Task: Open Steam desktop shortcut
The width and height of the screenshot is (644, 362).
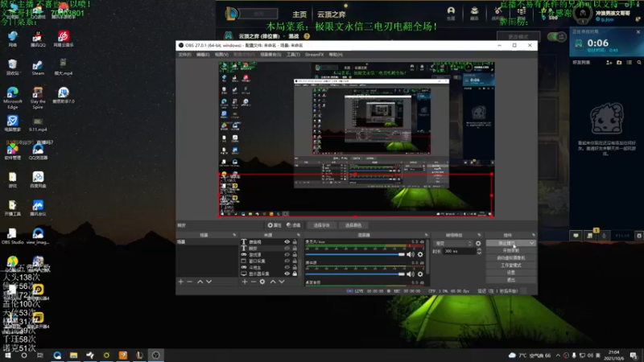Action: [x=38, y=68]
